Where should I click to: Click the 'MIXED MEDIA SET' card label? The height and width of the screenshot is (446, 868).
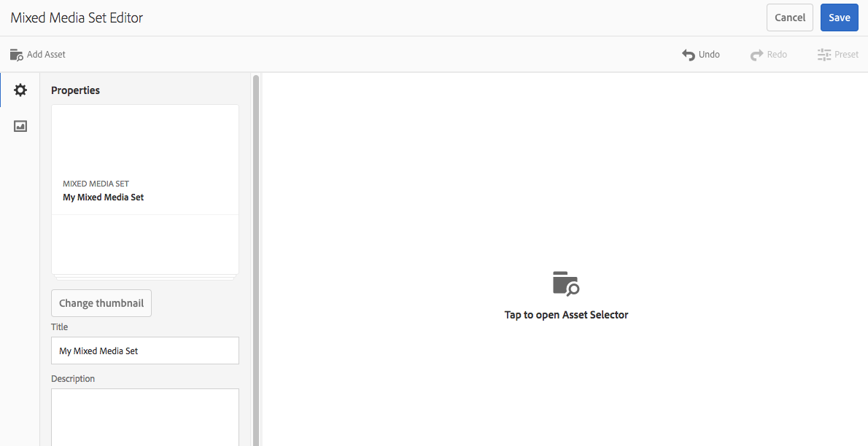(x=96, y=184)
